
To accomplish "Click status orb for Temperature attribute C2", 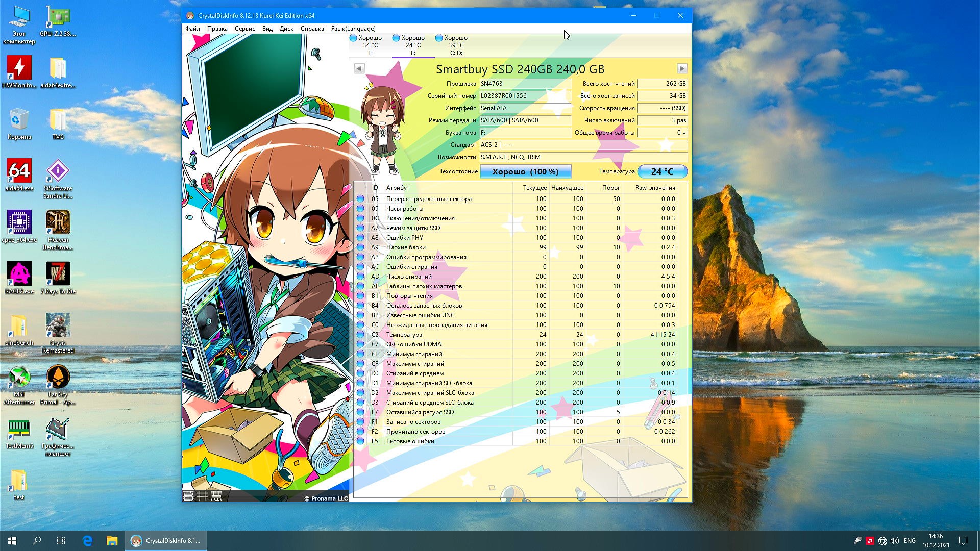I will tap(360, 335).
